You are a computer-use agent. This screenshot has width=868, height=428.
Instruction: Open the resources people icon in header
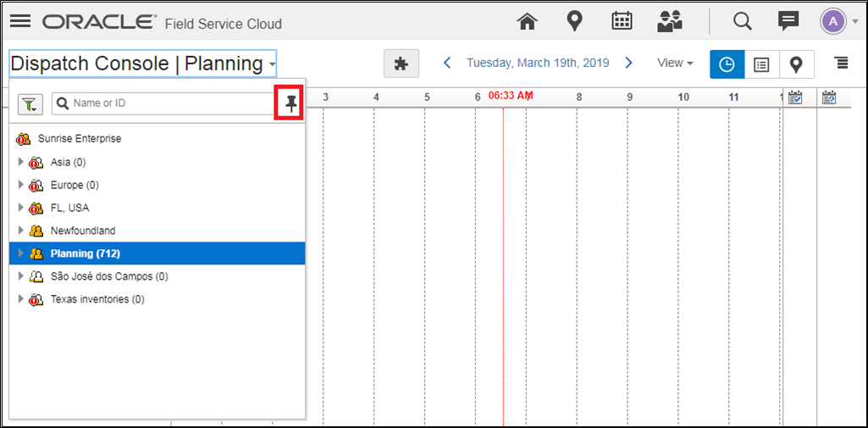tap(670, 22)
